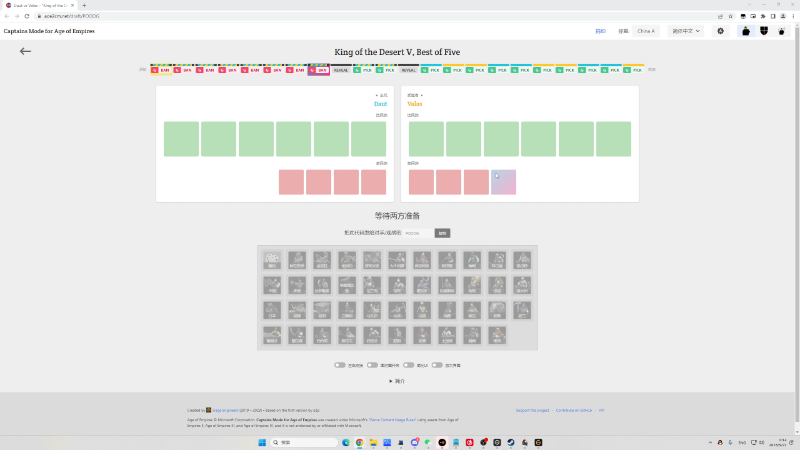Image resolution: width=800 pixels, height=450 pixels.
Task: Select the unit-figure icon style in the header
Action: coord(746,31)
